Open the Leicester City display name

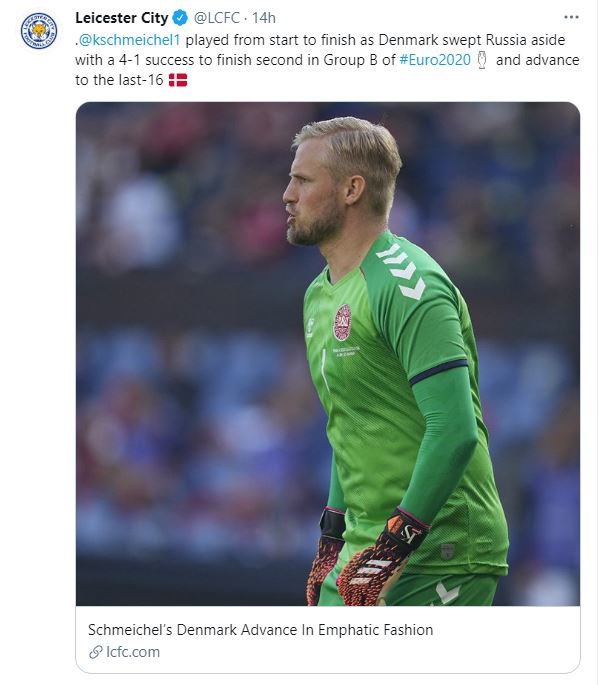click(121, 18)
